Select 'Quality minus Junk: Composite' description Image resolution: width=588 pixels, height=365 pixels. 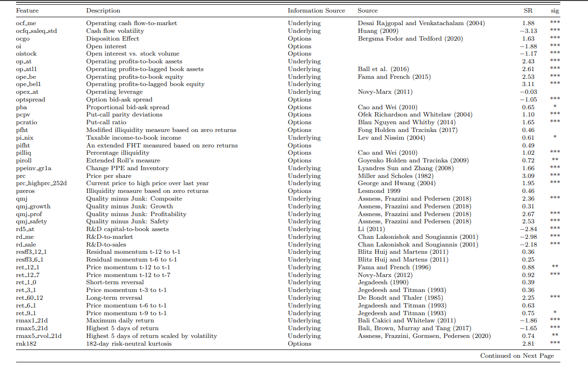click(x=133, y=199)
